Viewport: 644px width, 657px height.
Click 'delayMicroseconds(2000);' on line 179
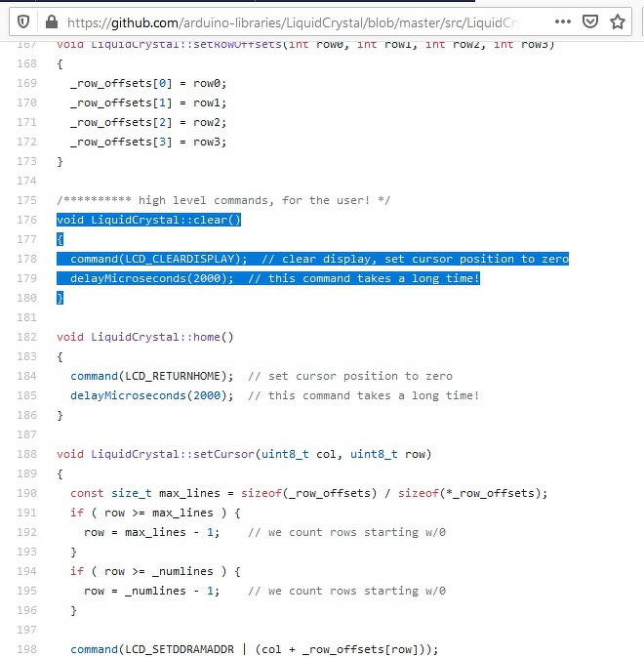point(152,278)
